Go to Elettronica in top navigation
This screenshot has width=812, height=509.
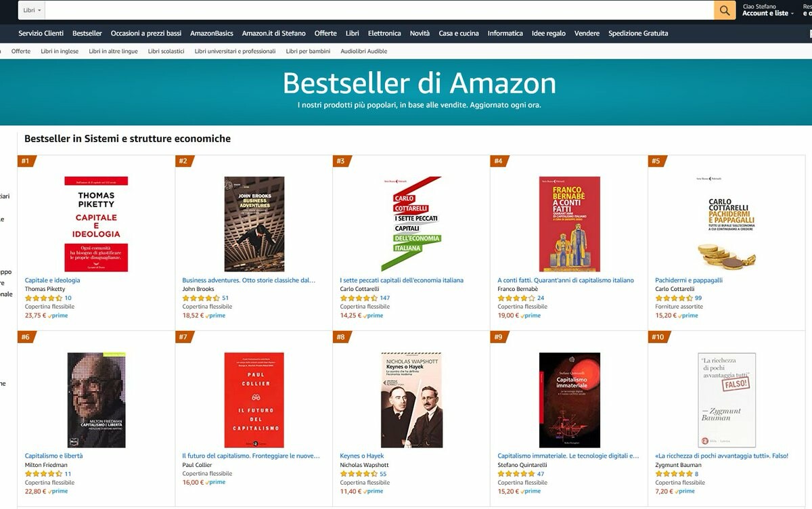[384, 33]
